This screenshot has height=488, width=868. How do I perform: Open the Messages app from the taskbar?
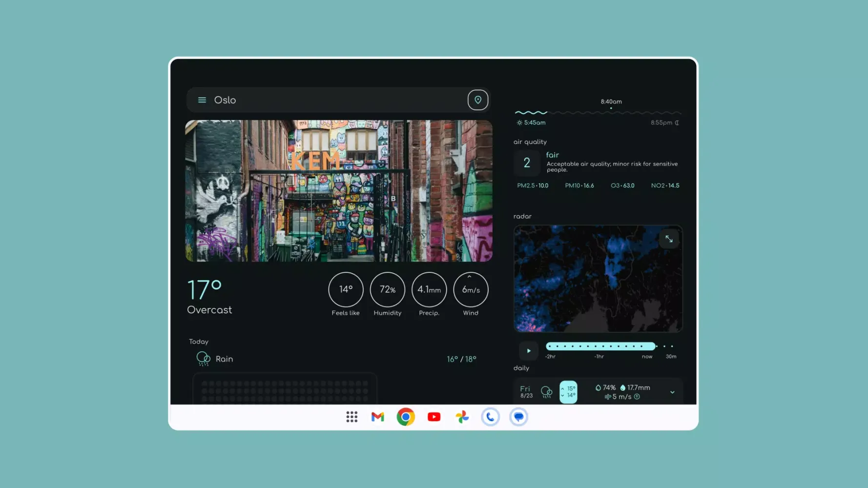click(x=518, y=417)
